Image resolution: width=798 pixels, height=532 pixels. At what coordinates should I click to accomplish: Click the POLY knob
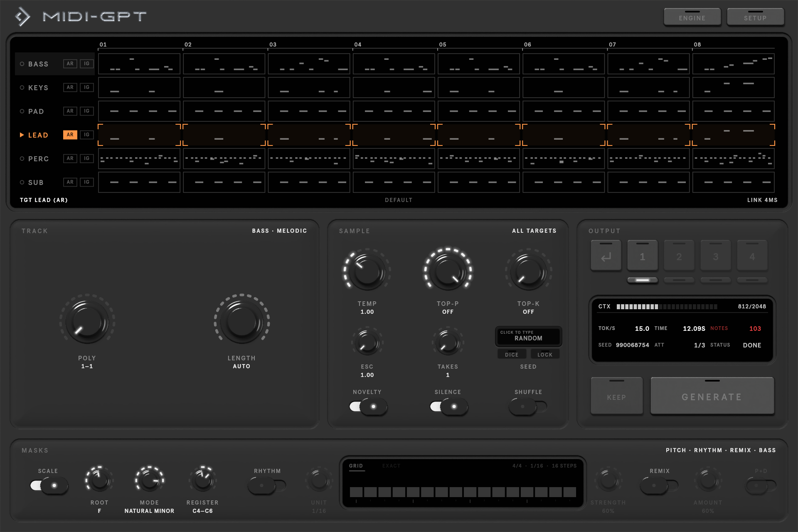coord(87,322)
